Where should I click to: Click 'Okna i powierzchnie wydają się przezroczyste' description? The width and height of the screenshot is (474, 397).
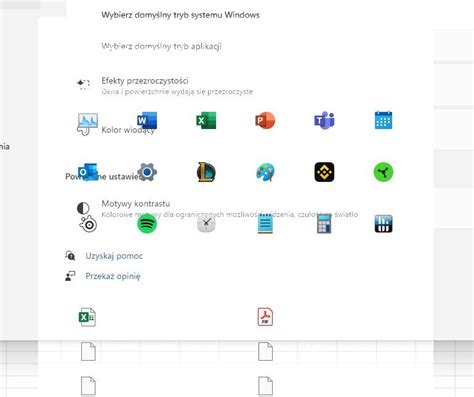177,91
